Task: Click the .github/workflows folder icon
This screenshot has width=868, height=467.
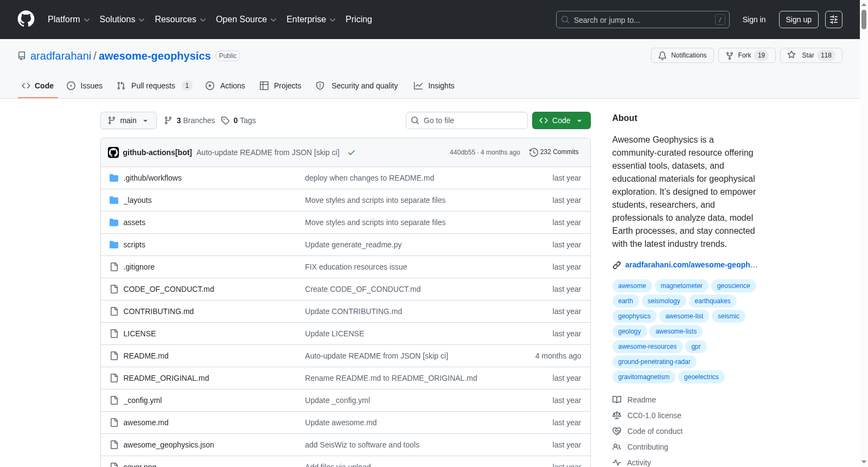Action: [x=114, y=178]
